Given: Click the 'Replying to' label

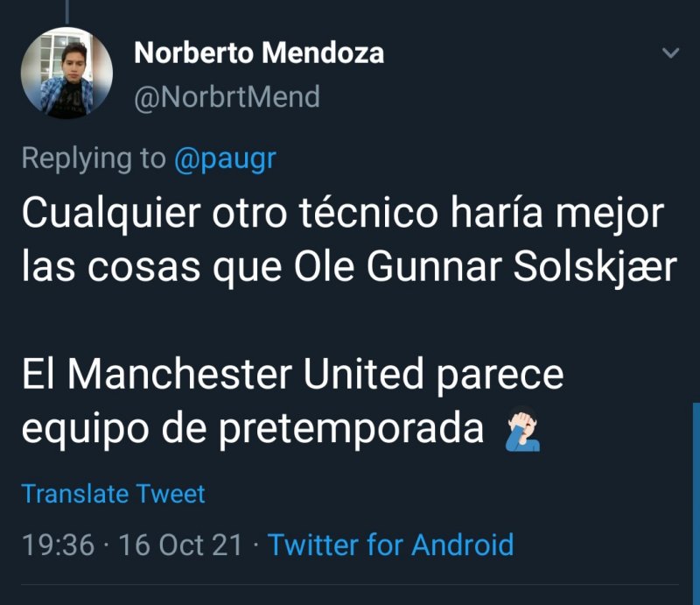Looking at the screenshot, I should click(x=93, y=158).
